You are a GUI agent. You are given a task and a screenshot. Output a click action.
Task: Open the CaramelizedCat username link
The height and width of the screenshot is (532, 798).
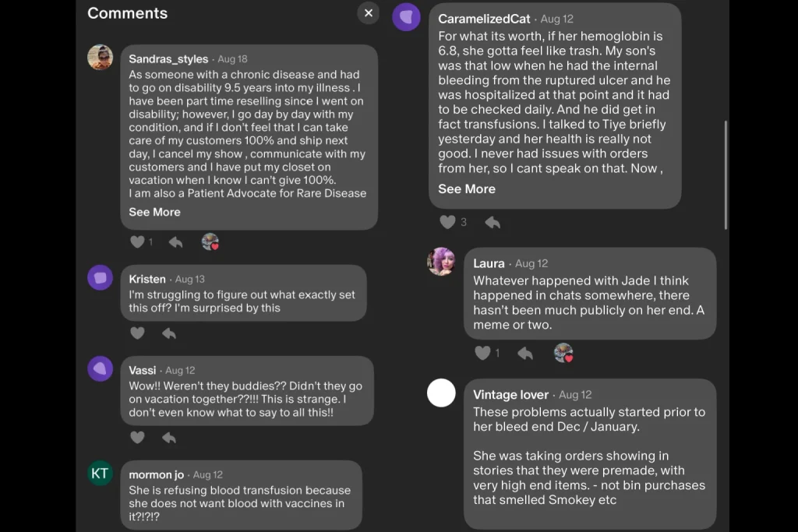pyautogui.click(x=484, y=19)
